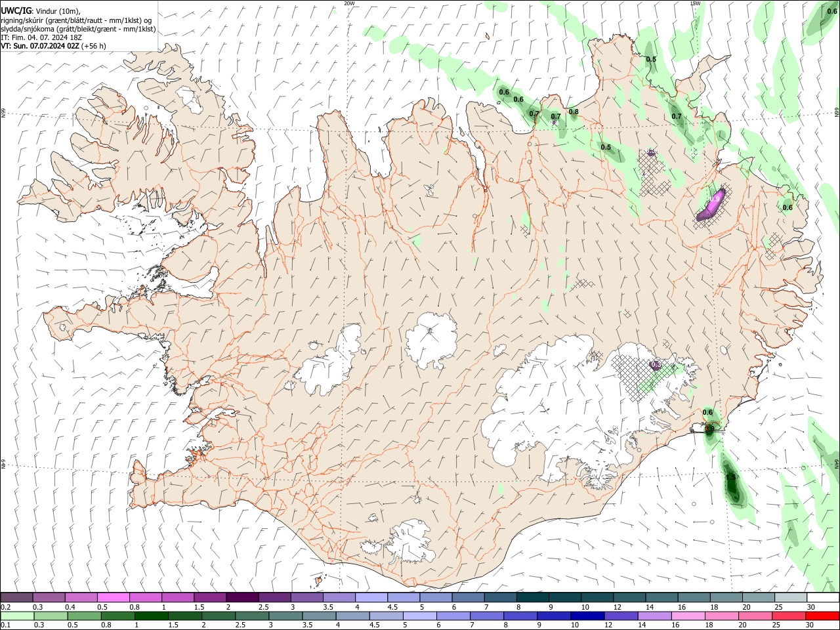Click the dark green rain cell off southeast coast
The width and height of the screenshot is (840, 630).
733,482
